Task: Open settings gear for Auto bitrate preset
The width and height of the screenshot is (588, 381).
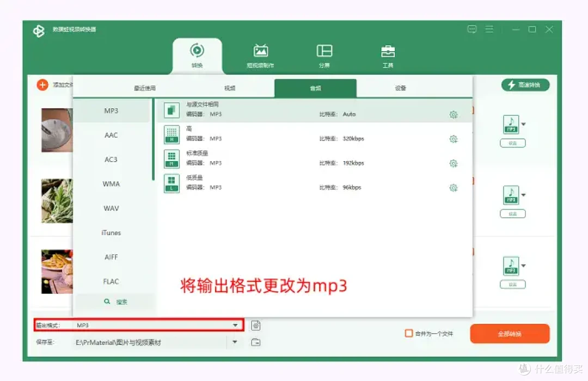Action: tap(454, 114)
